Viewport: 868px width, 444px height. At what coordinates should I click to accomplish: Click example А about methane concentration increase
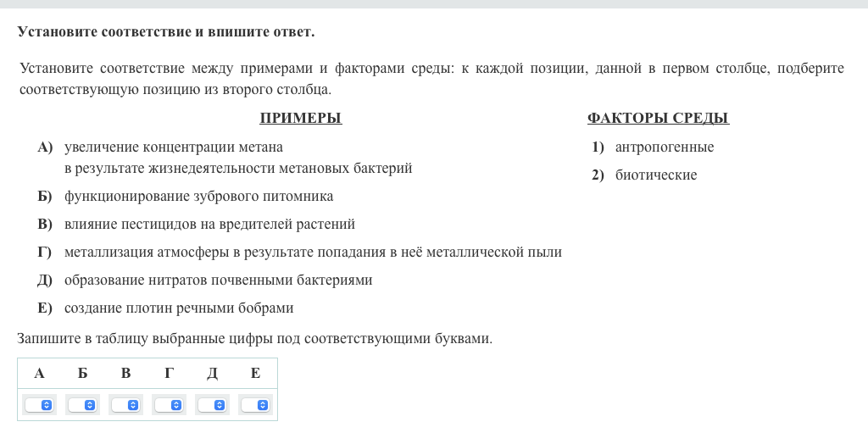coord(174,147)
